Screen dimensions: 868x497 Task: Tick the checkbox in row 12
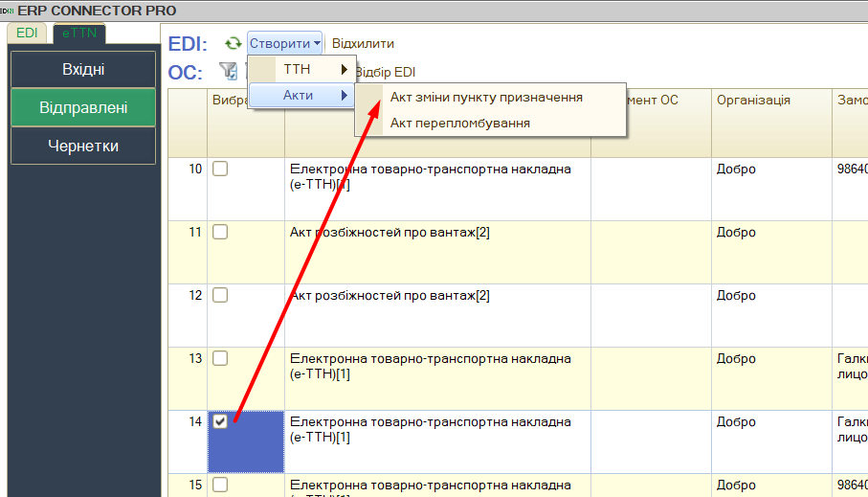(220, 296)
